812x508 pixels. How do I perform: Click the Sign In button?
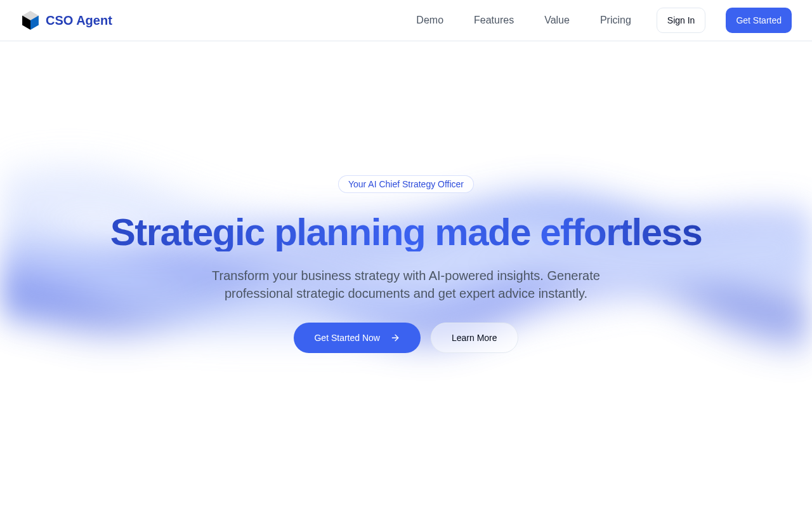[681, 20]
